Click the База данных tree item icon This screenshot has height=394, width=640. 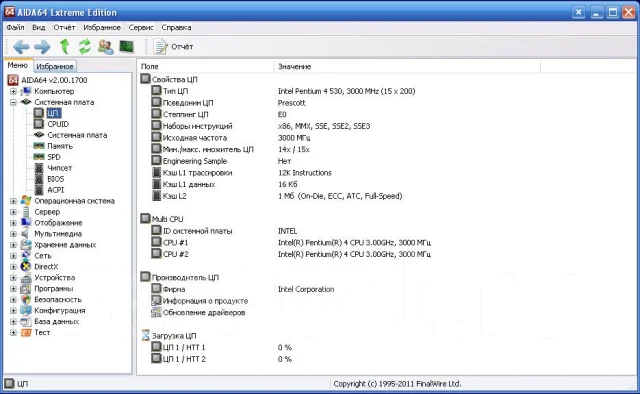26,322
